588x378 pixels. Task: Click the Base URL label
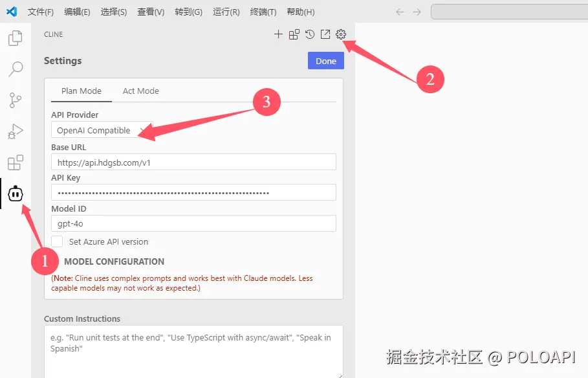tap(69, 147)
